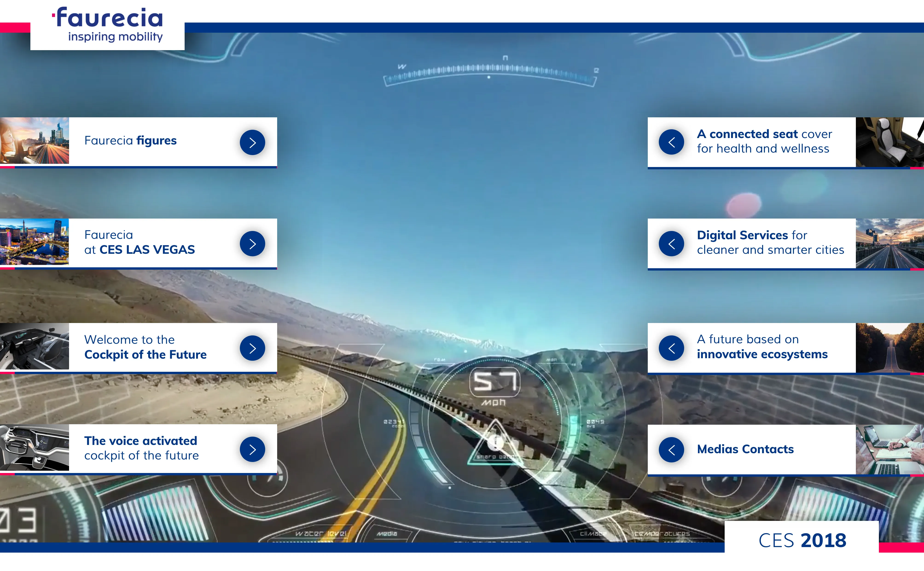
Task: Click the car seat thumbnail image
Action: coord(890,142)
